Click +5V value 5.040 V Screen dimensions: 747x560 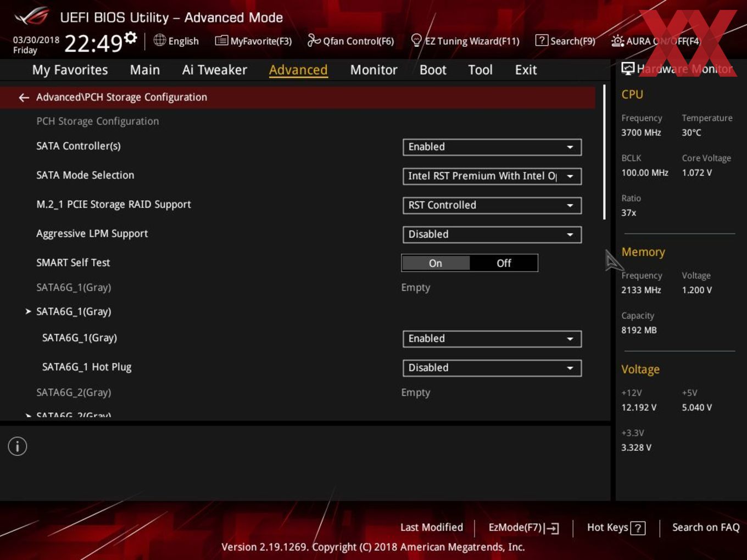click(697, 407)
